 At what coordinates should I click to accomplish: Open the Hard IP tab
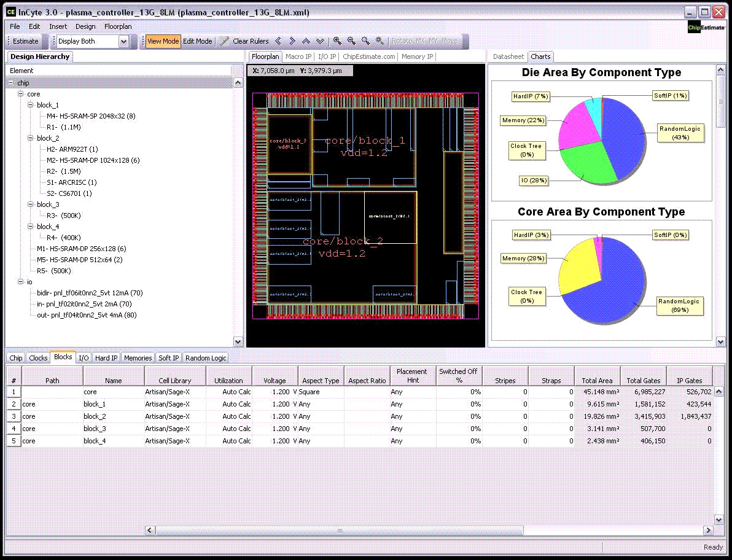click(106, 358)
